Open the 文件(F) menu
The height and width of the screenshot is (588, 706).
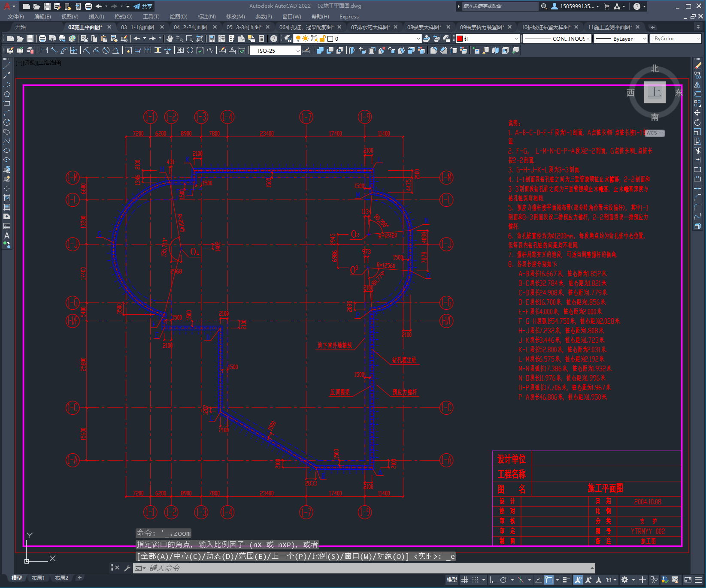point(16,17)
